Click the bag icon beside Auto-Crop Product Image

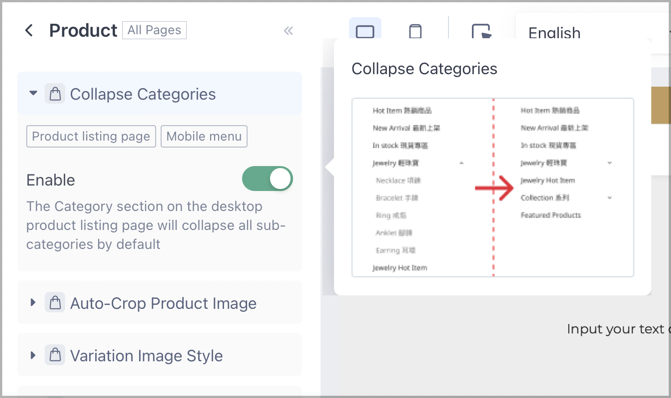[55, 303]
